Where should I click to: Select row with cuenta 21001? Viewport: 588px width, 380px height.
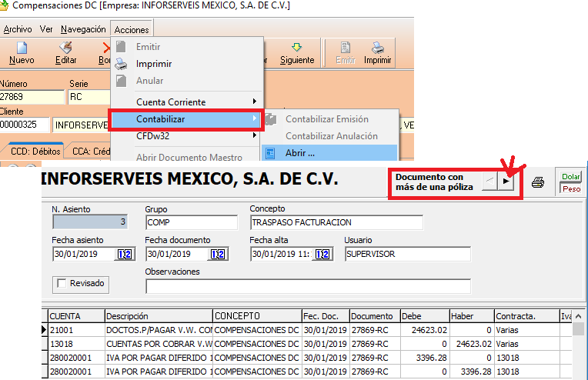tap(306, 330)
